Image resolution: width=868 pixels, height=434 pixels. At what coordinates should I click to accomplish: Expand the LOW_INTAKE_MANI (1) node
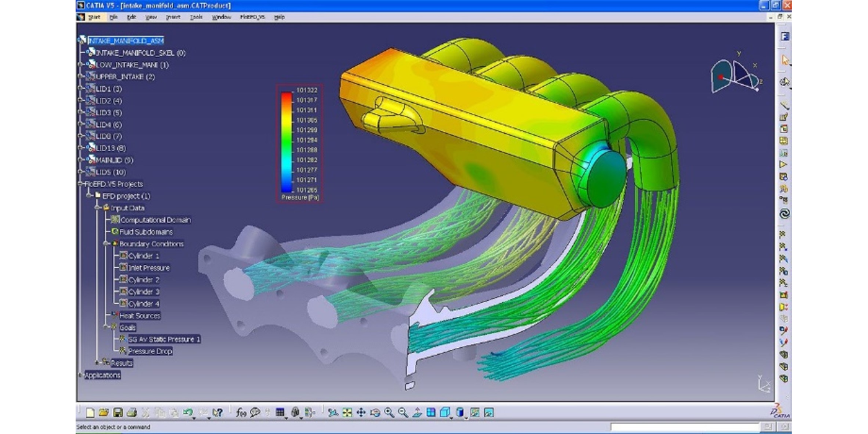pyautogui.click(x=81, y=64)
